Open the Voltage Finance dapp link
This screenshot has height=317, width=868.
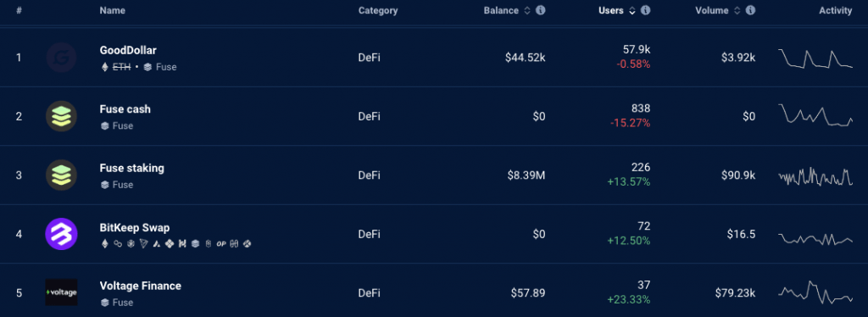140,286
